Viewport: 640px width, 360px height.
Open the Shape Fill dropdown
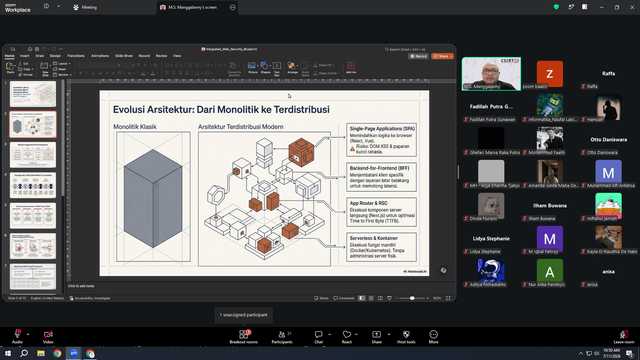324,65
